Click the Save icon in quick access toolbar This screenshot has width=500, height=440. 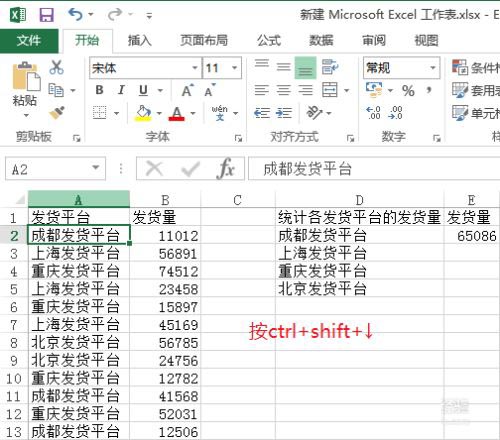click(46, 15)
